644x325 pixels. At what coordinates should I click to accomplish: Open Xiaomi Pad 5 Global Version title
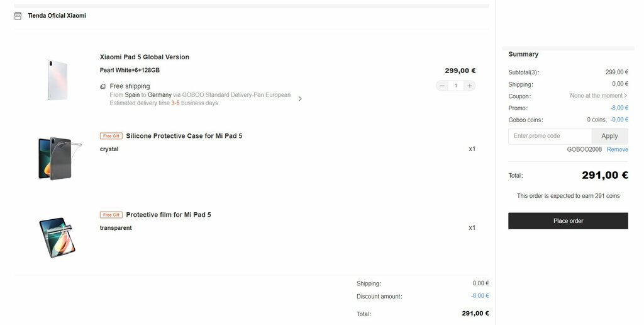(145, 57)
